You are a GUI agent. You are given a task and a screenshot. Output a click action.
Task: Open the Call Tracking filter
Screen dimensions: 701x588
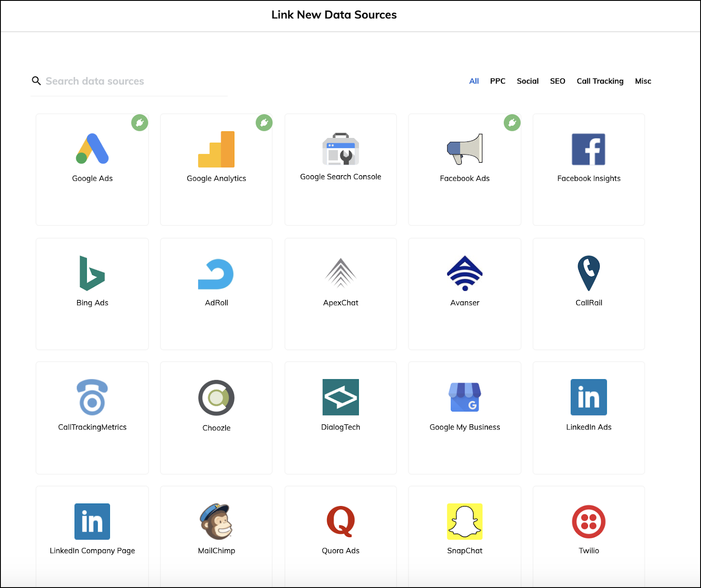click(600, 81)
